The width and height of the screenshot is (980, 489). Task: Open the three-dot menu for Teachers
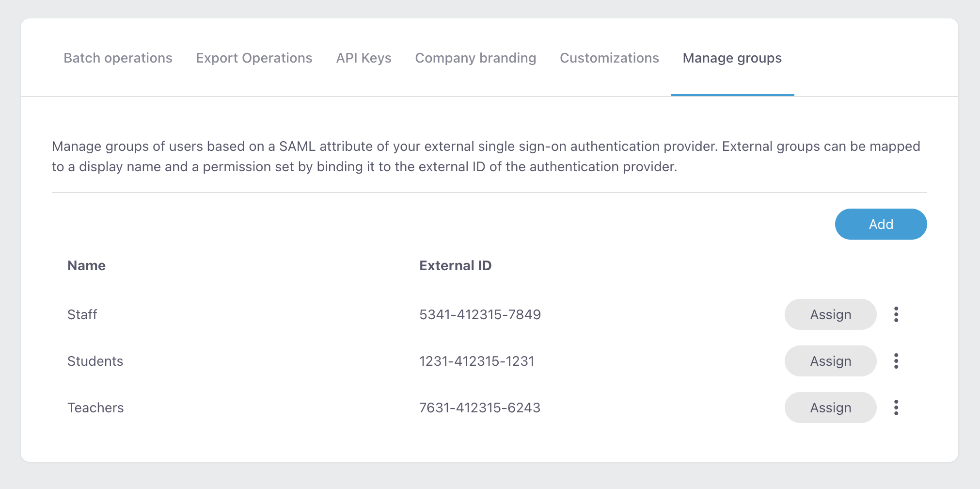[x=896, y=407]
